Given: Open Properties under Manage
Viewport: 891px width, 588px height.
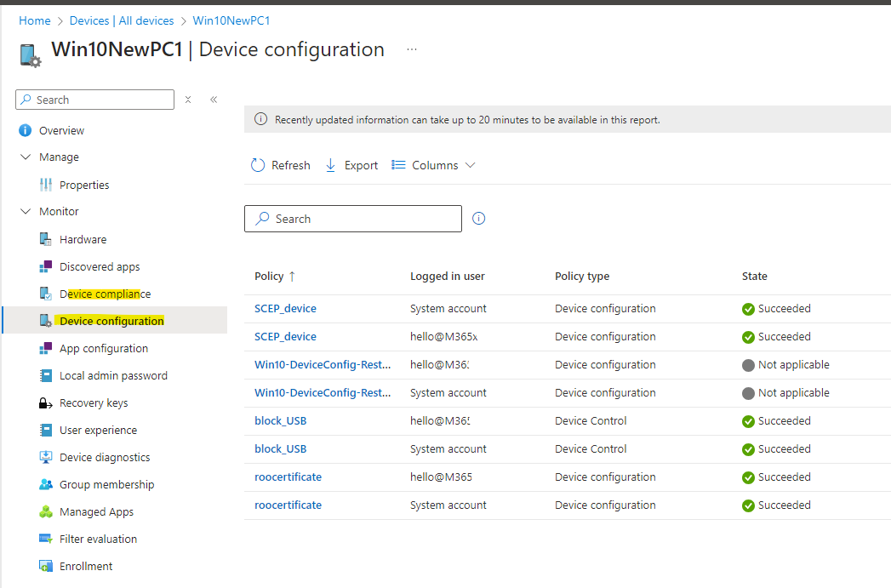Looking at the screenshot, I should point(84,186).
